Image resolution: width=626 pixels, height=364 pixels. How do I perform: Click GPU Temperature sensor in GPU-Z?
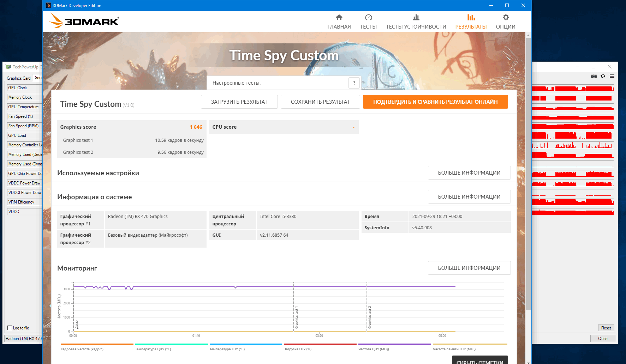pos(25,107)
